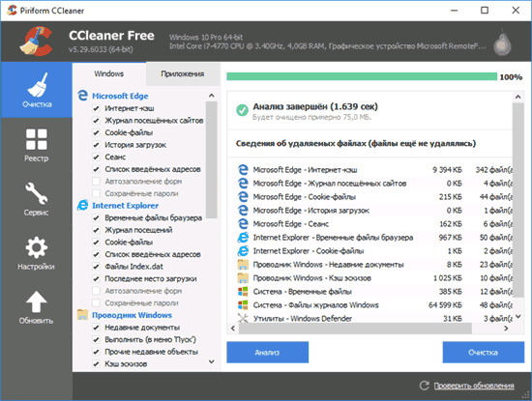
Task: Run cleaning with Очистка button
Action: [x=483, y=353]
